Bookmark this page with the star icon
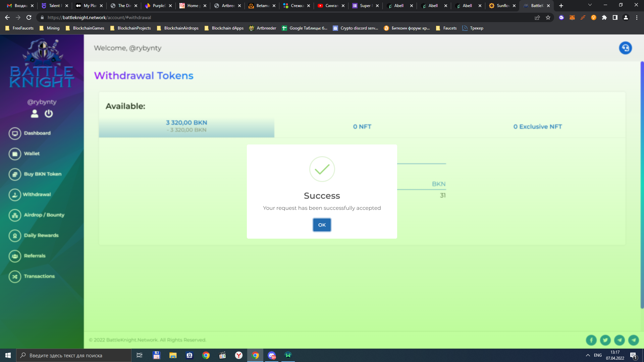The width and height of the screenshot is (644, 362). point(548,17)
